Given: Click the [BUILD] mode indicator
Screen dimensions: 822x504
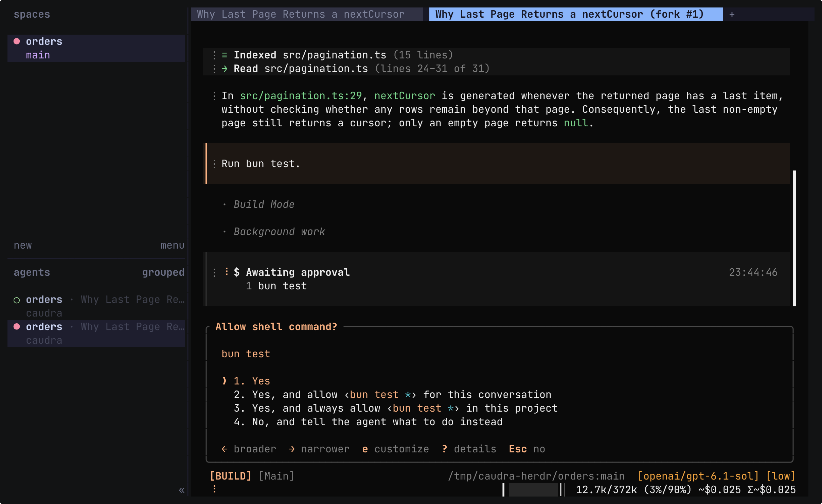Looking at the screenshot, I should [231, 476].
